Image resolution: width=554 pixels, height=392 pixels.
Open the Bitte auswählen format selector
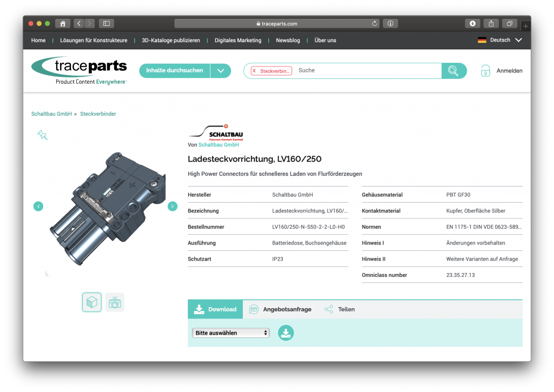coord(231,333)
